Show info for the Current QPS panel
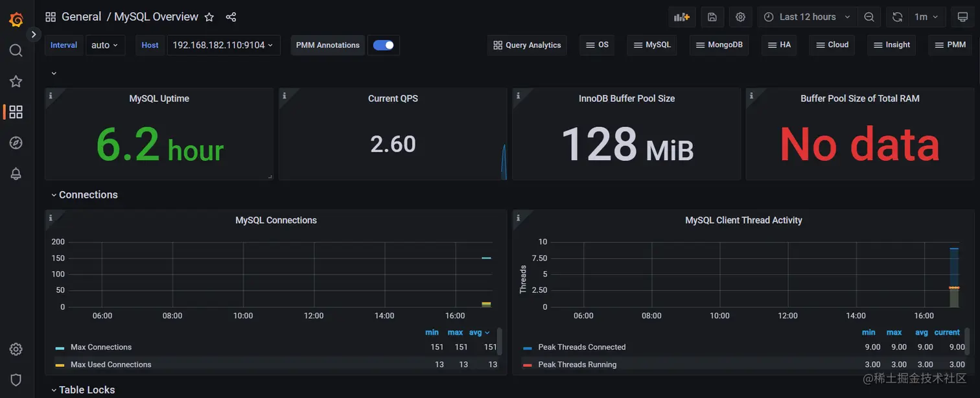Image resolution: width=980 pixels, height=398 pixels. pos(285,95)
